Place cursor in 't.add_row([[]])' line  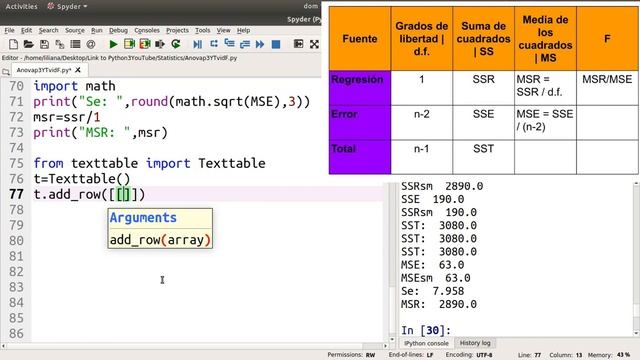click(x=89, y=194)
